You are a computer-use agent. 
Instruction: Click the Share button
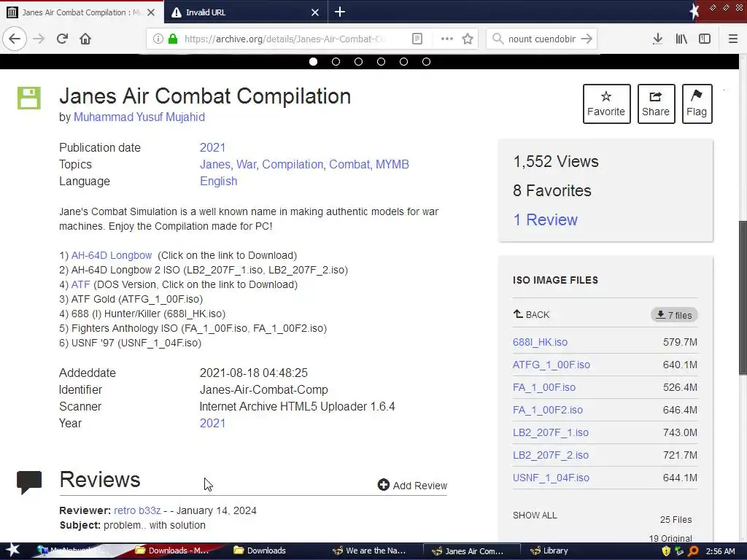tap(656, 104)
